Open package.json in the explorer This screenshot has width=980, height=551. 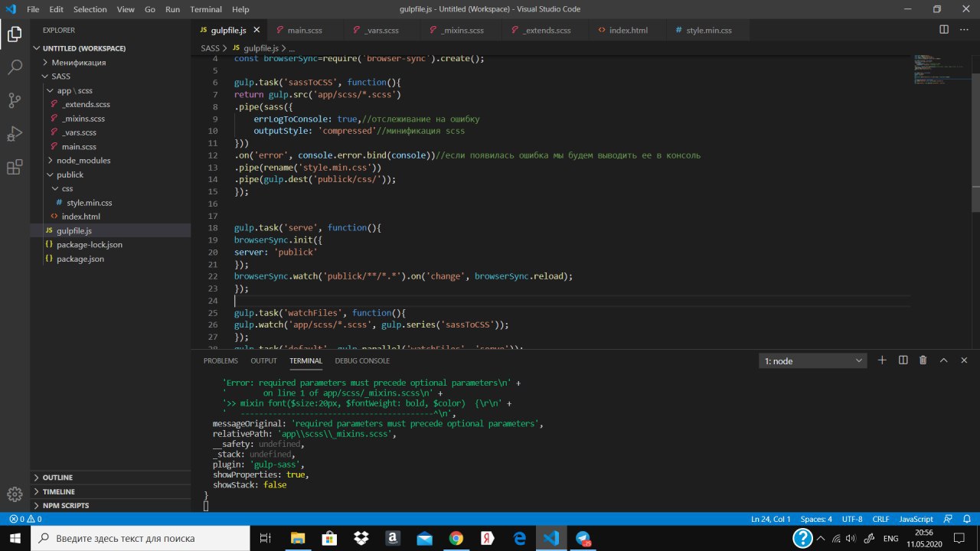pyautogui.click(x=111, y=259)
